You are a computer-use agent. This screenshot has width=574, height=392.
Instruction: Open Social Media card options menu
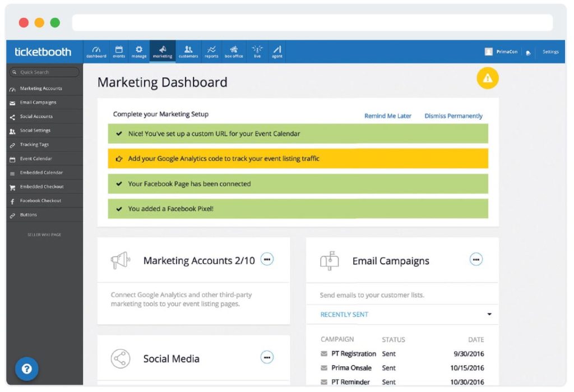tap(267, 357)
